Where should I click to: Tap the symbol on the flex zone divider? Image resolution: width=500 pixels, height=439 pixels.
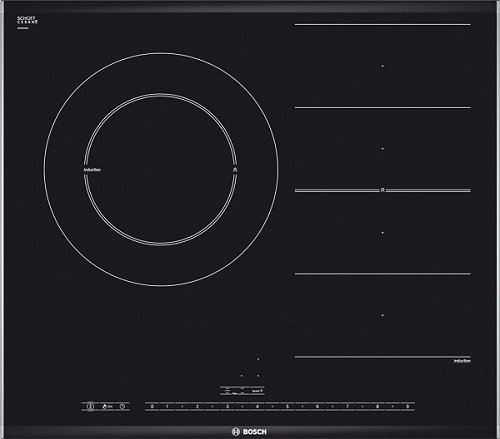click(383, 190)
